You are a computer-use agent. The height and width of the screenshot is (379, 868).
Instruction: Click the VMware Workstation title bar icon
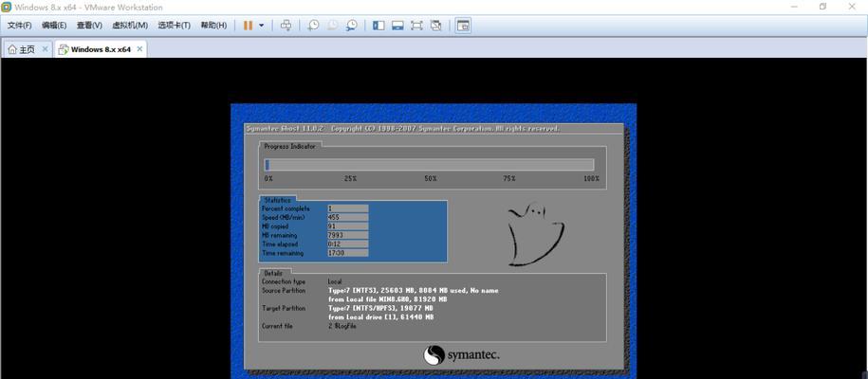(7, 8)
